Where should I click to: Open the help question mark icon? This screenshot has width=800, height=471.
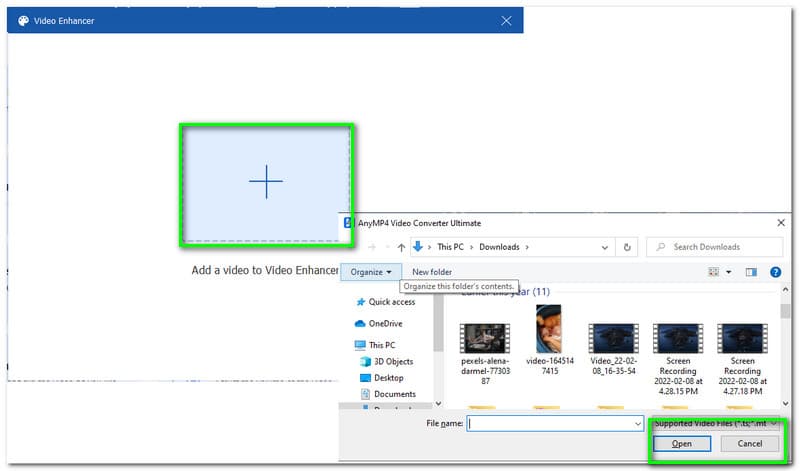click(x=776, y=272)
